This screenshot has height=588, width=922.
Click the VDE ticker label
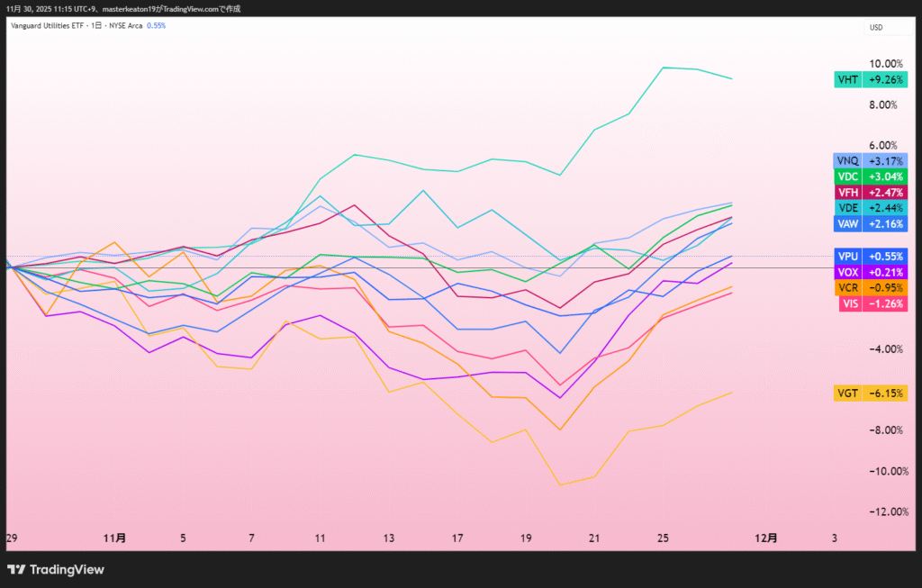847,208
